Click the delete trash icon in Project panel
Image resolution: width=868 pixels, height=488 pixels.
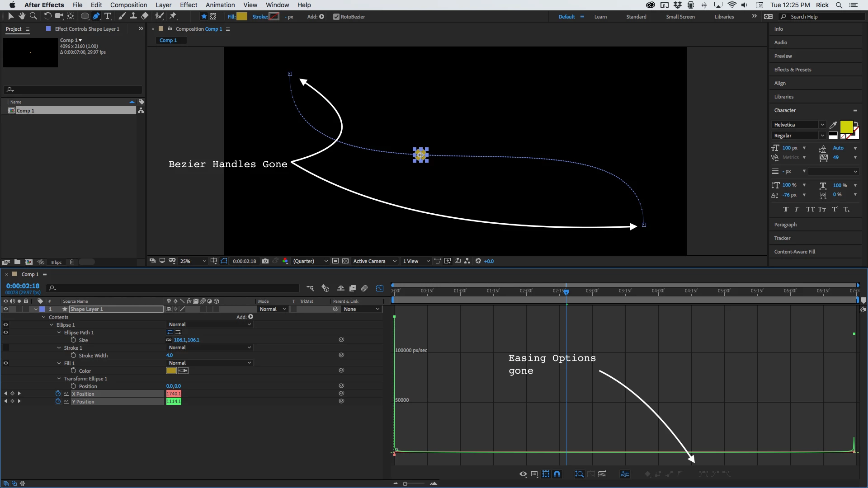(72, 262)
